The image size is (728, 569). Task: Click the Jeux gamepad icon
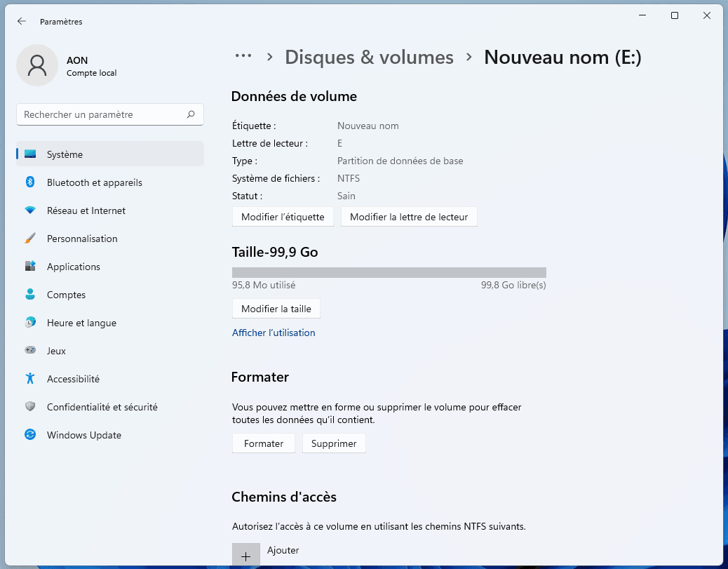tap(30, 350)
